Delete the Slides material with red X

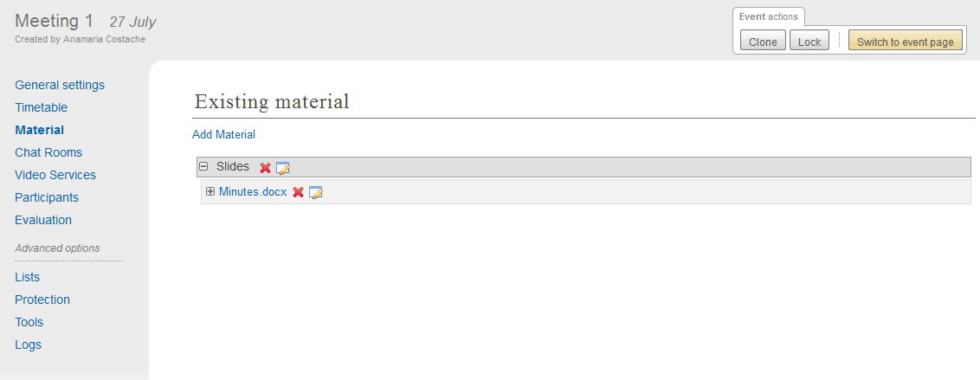tap(265, 168)
